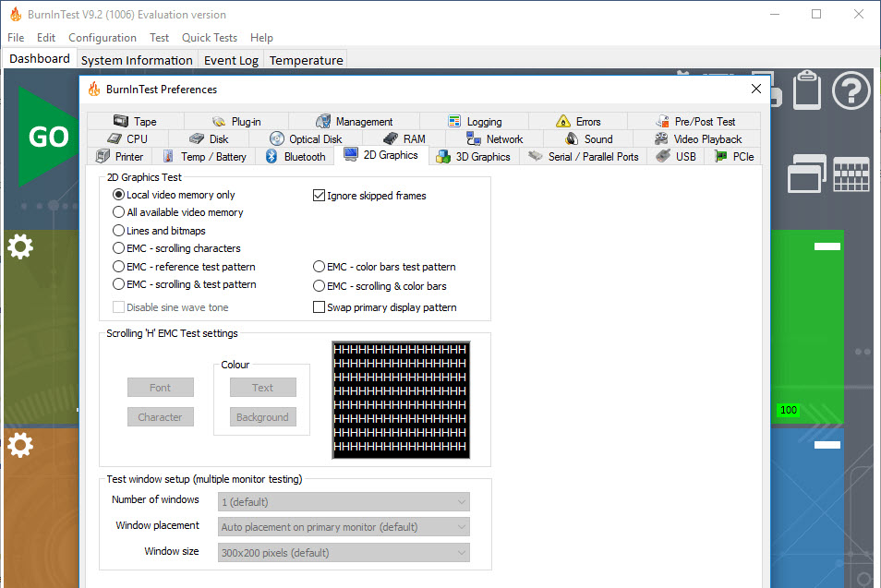
Task: Click the Disk tab drive icon
Action: (197, 138)
